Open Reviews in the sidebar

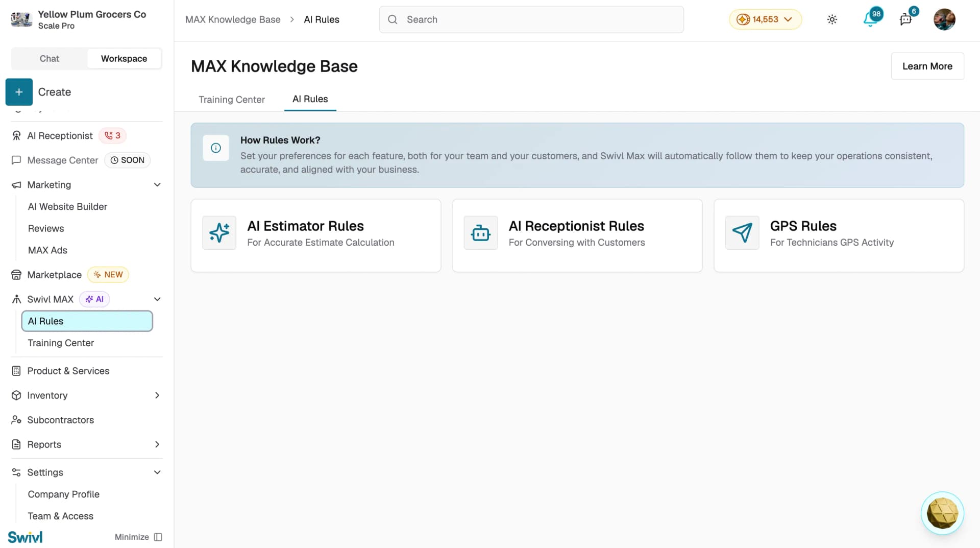tap(46, 229)
